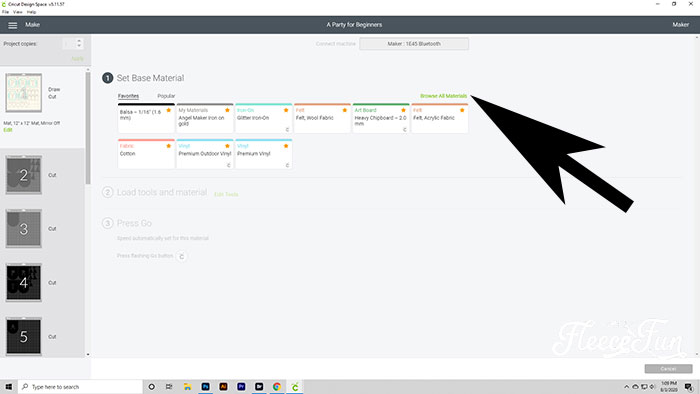
Task: Choose Felt, Acrylic Fabric material card
Action: point(440,118)
